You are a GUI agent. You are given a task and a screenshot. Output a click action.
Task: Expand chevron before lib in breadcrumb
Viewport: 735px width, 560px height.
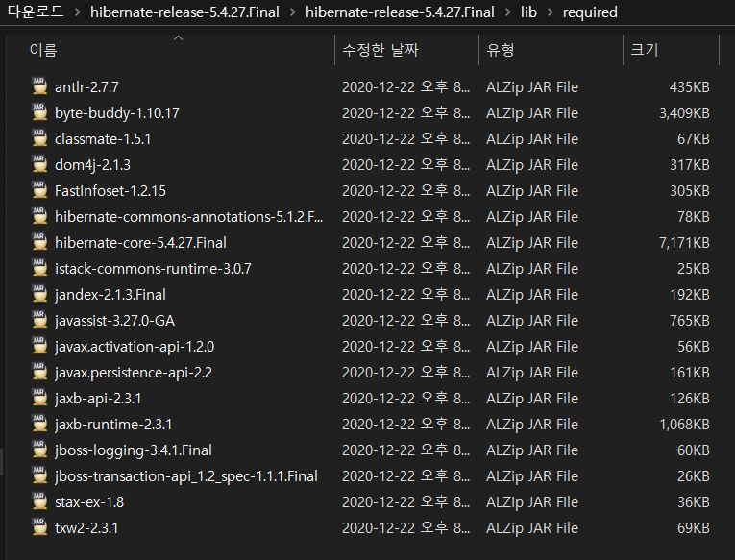click(x=507, y=12)
